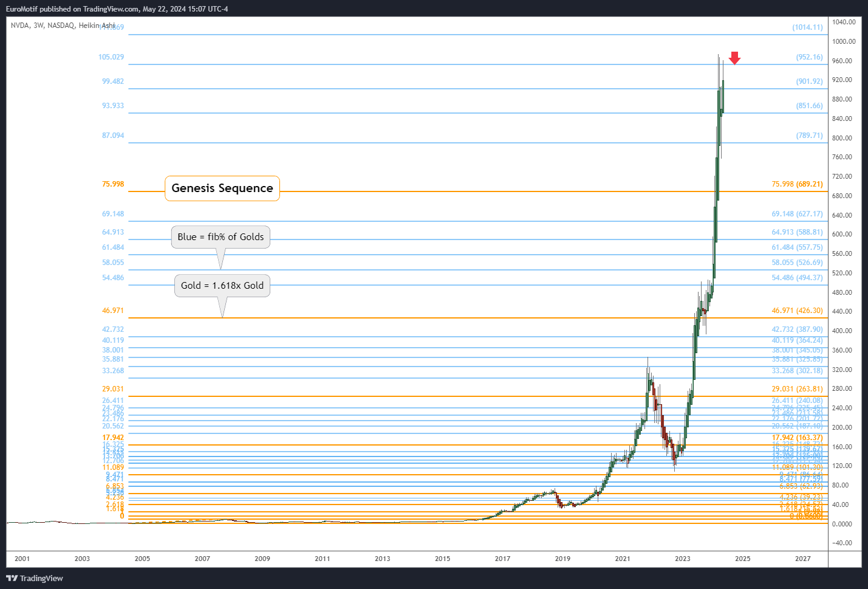The width and height of the screenshot is (868, 589).
Task: Click the NVDA, 3W, NASDAQ, Heikin Ashi symbol legend
Action: pos(63,26)
